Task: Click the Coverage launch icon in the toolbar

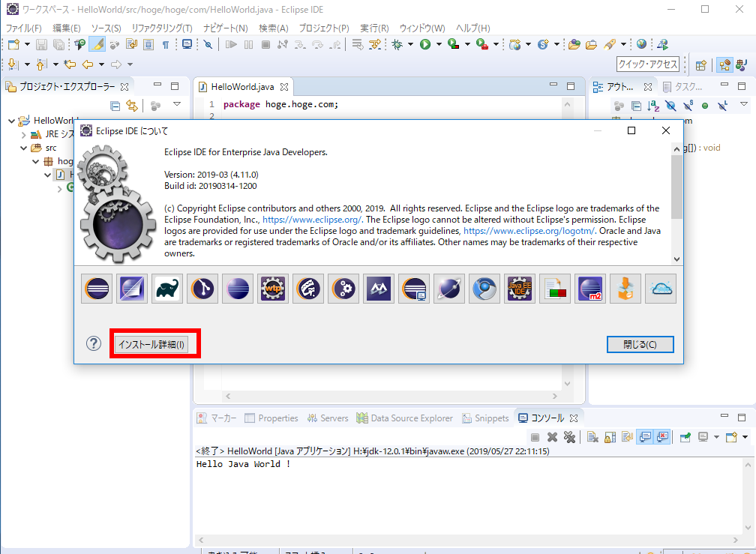Action: [x=453, y=45]
